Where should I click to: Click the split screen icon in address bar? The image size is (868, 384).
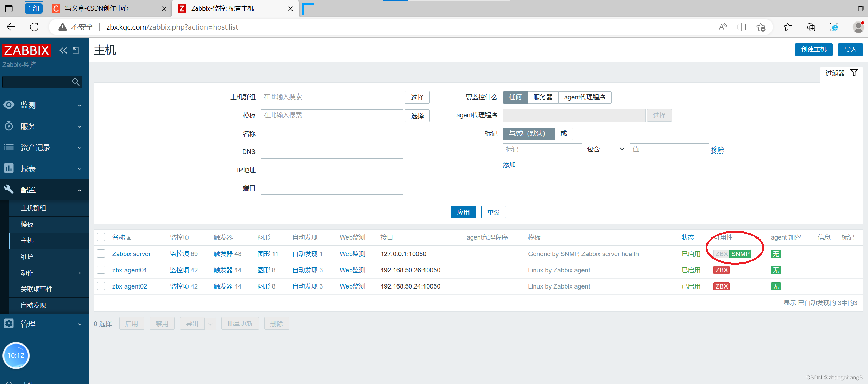point(742,27)
